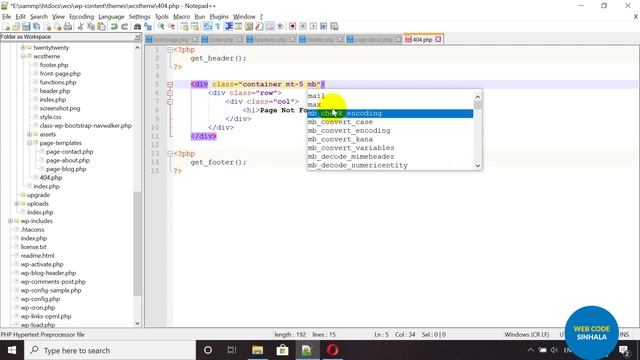Viewport: 640px width, 360px height.
Task: Click the Redo arrow icon
Action: click(x=124, y=27)
